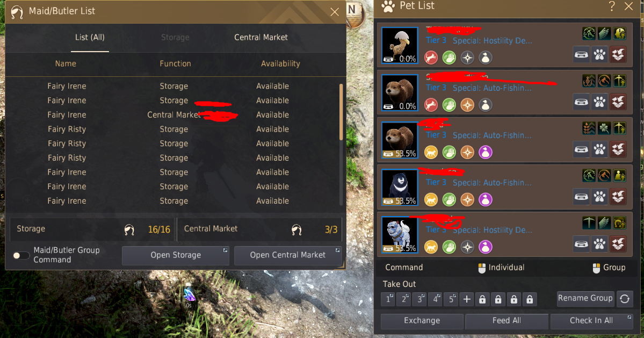This screenshot has width=644, height=338.
Task: Click the refresh icon next to Rename Group
Action: click(x=625, y=299)
